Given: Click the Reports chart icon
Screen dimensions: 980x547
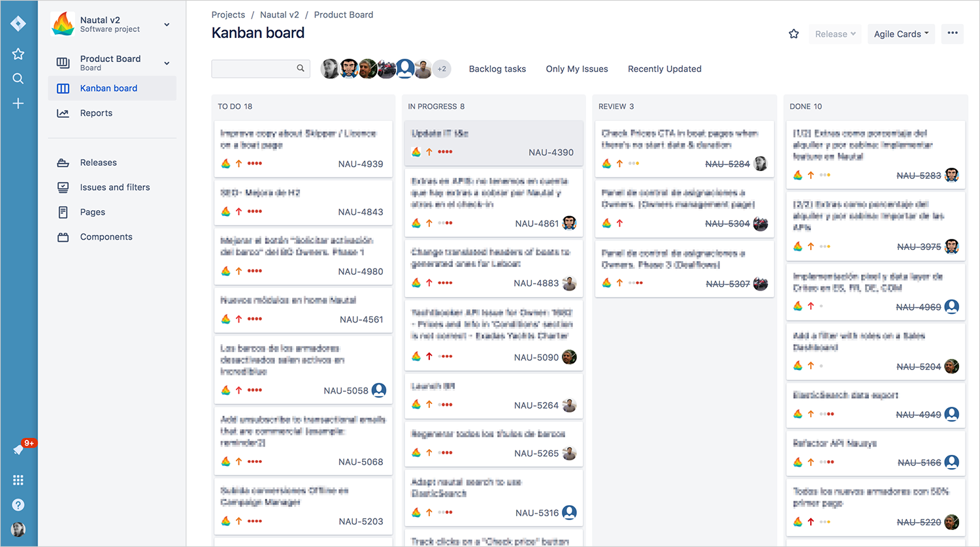Looking at the screenshot, I should tap(63, 113).
